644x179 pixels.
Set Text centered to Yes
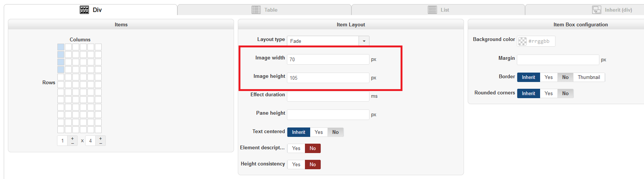[x=318, y=132]
